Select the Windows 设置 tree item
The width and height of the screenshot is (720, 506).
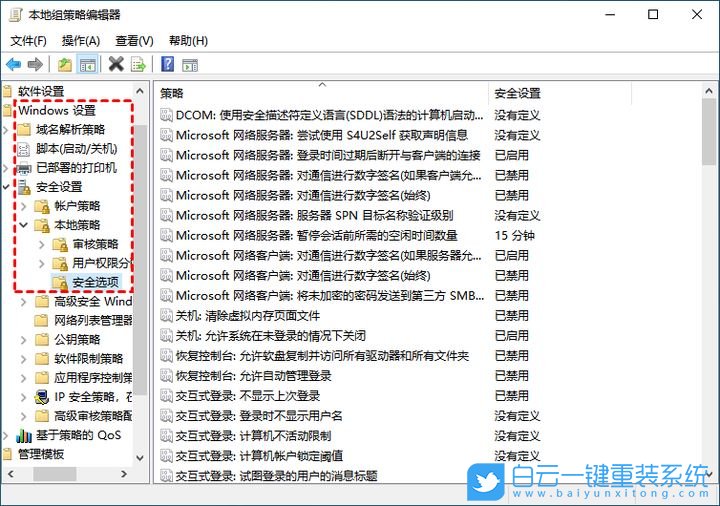(57, 111)
